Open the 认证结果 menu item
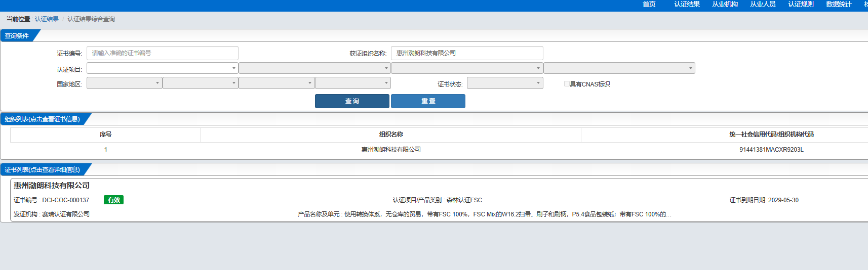868x270 pixels. pyautogui.click(x=687, y=4)
